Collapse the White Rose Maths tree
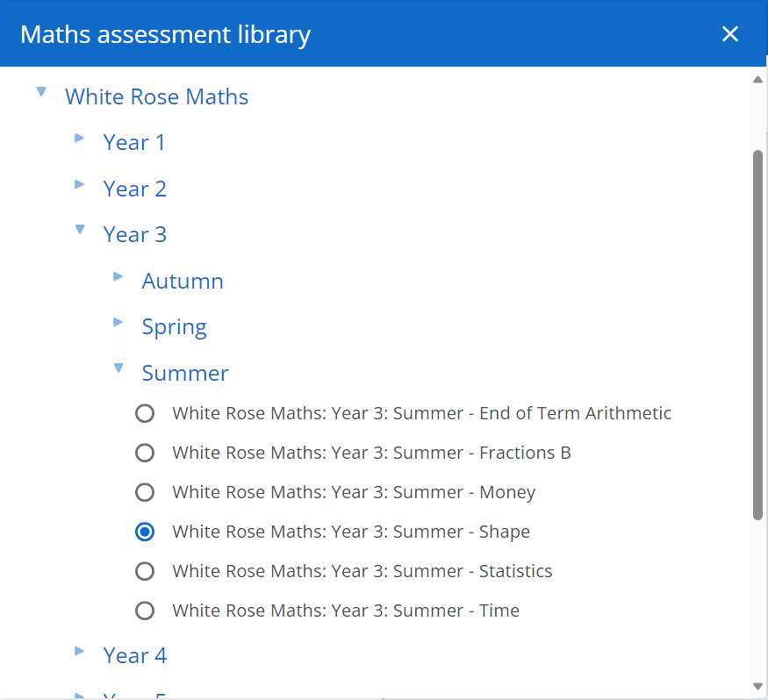 41,91
